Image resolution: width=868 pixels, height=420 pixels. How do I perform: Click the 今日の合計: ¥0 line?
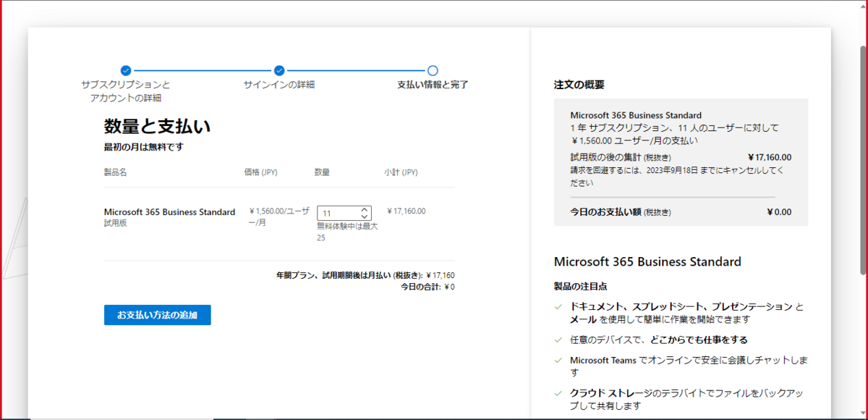(x=427, y=287)
